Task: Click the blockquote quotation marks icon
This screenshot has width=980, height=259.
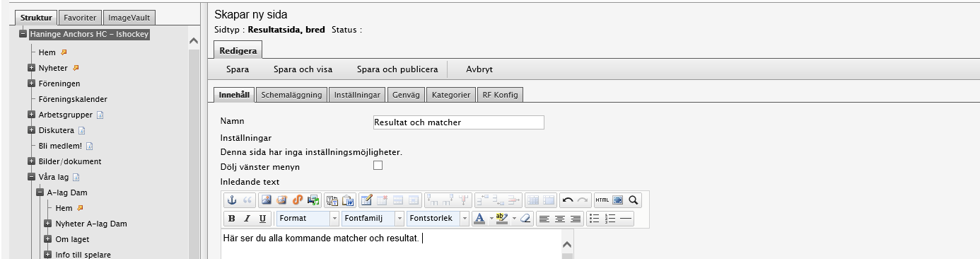Action: click(247, 200)
